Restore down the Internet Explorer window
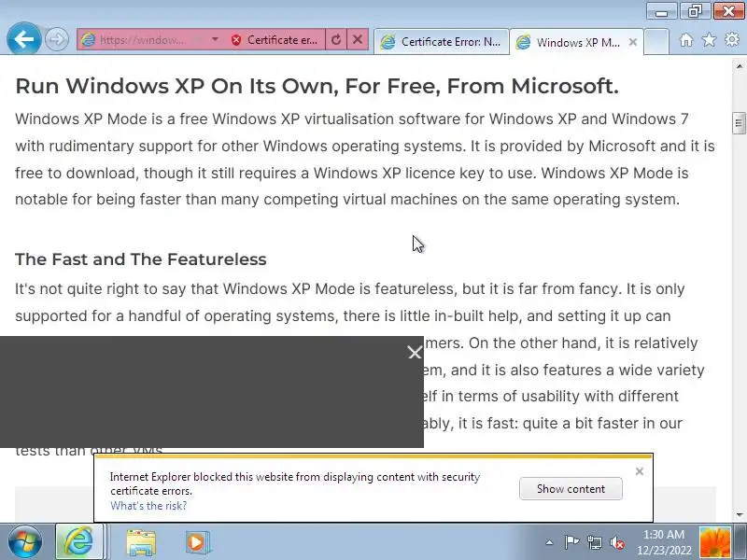This screenshot has width=747, height=560. [695, 11]
